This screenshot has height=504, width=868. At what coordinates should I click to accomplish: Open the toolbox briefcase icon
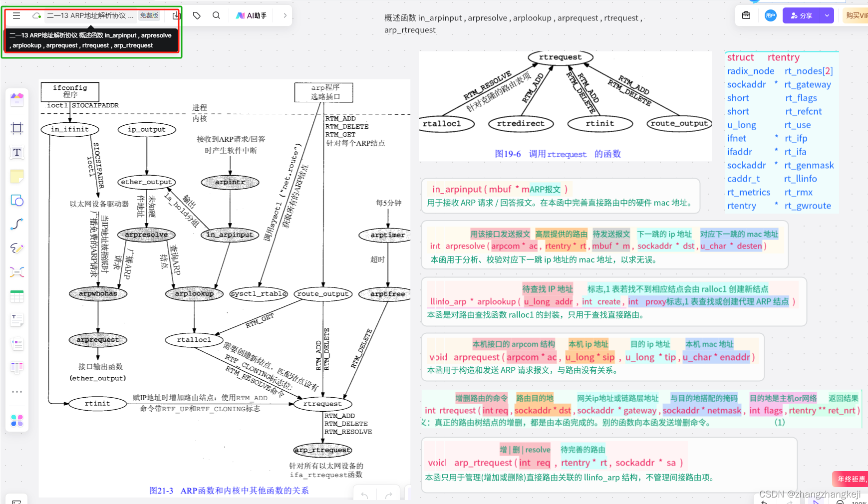(x=746, y=15)
